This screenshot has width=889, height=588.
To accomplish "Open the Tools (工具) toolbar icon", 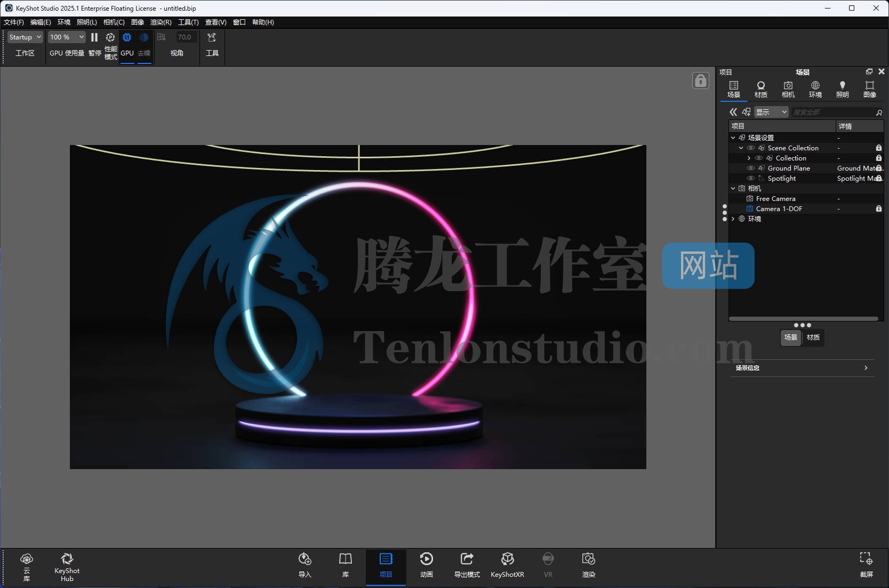I will [212, 37].
